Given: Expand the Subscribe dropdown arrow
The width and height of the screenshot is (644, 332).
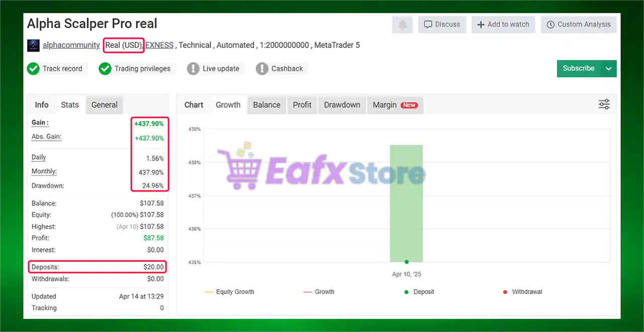Looking at the screenshot, I should tap(609, 69).
